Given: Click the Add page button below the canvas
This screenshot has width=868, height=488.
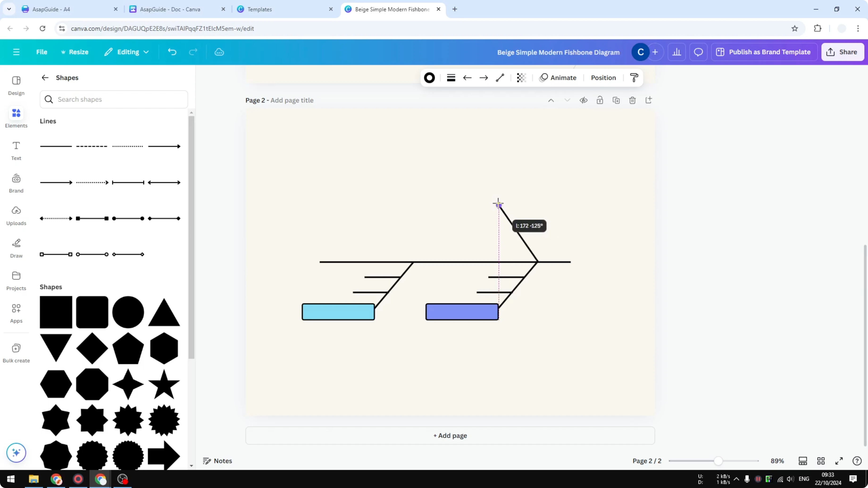Looking at the screenshot, I should pyautogui.click(x=450, y=435).
